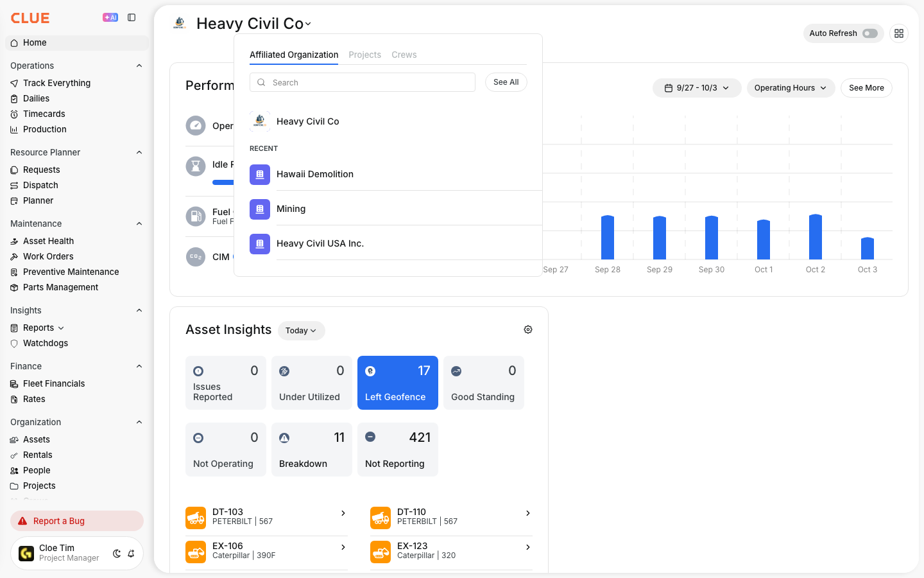
Task: Click the Dispatch sidebar icon
Action: [x=14, y=185]
